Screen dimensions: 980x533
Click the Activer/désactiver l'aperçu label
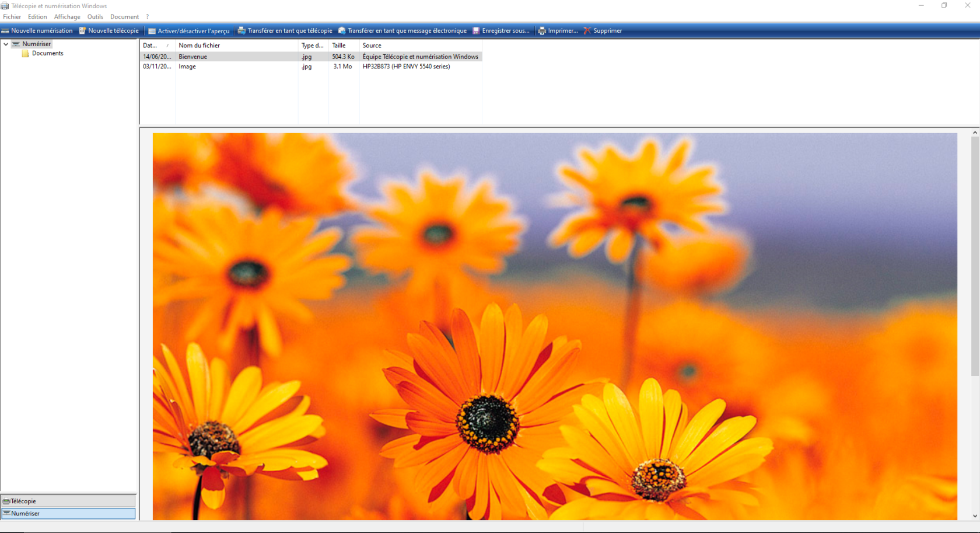[194, 31]
